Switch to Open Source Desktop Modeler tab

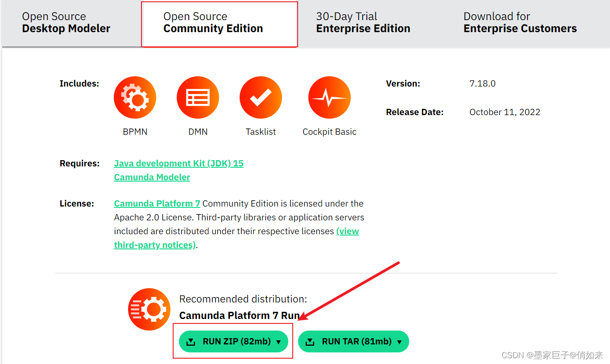click(x=66, y=23)
